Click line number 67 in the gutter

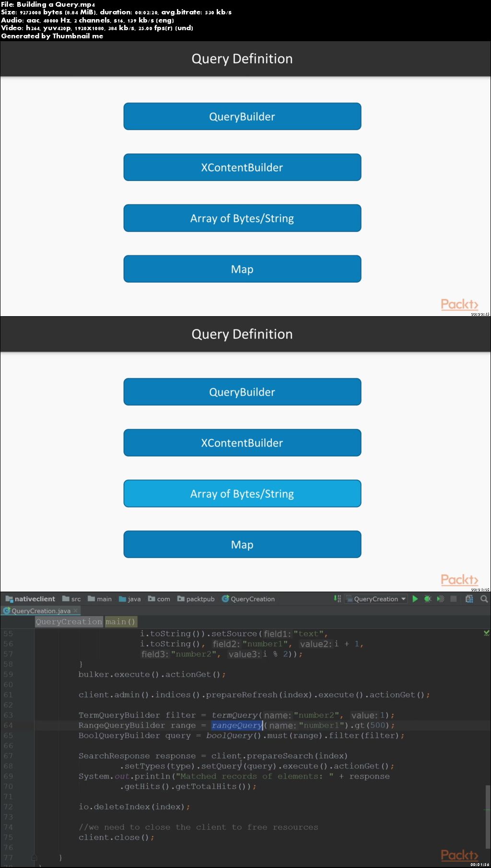point(8,756)
